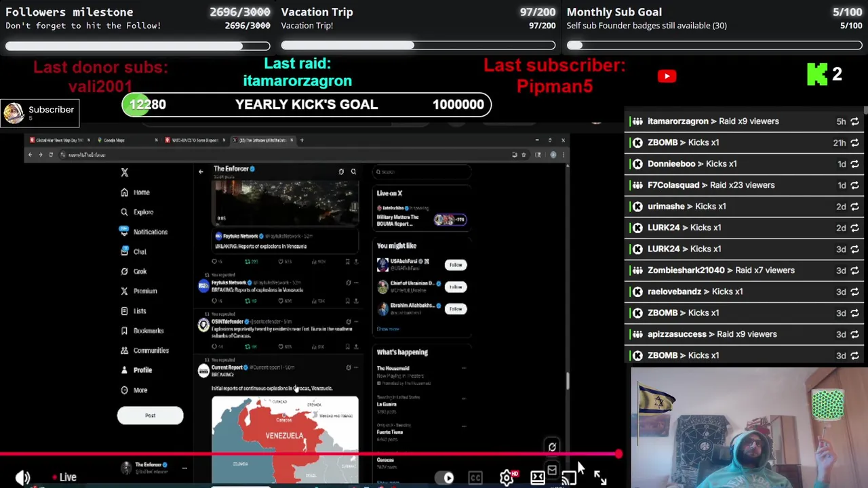Replay the F7Colasquad raid alert
This screenshot has height=488, width=868.
click(854, 185)
